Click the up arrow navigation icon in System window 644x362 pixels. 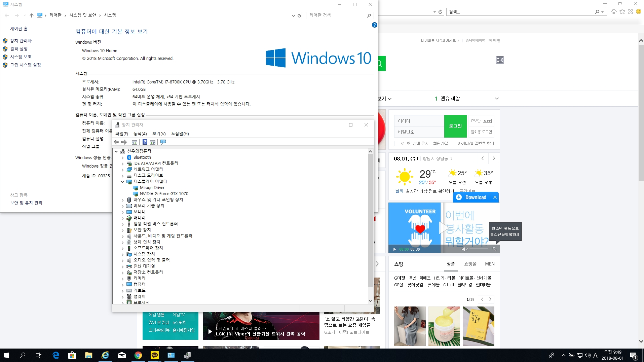click(x=32, y=15)
